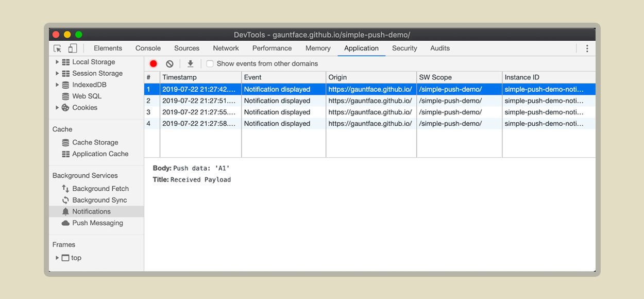Select the inspect element cursor icon

(x=58, y=48)
